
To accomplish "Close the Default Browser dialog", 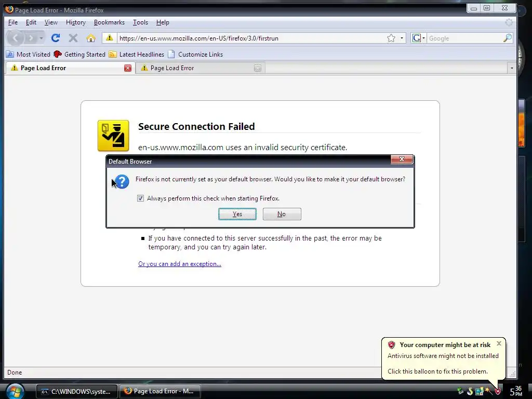I will click(402, 159).
